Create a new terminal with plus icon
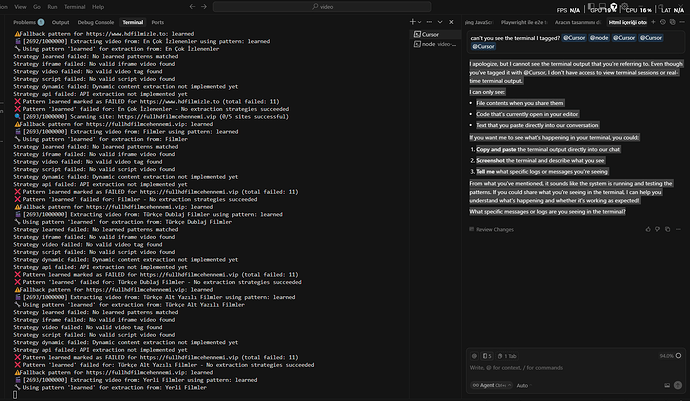The width and height of the screenshot is (690, 401). pos(412,22)
